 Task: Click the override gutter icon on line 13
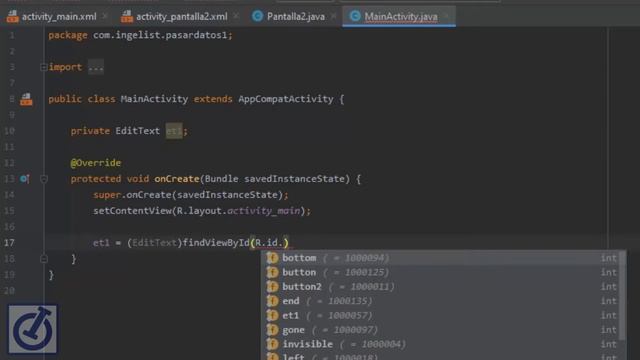click(x=24, y=179)
